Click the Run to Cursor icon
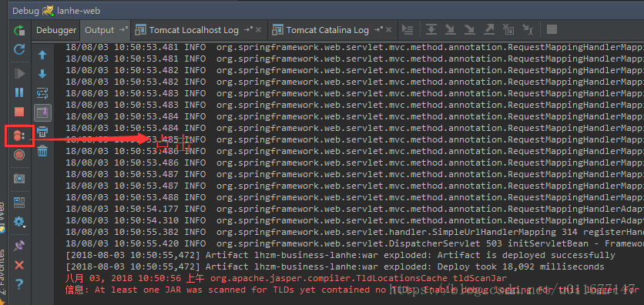This screenshot has height=305, width=644. click(528, 29)
